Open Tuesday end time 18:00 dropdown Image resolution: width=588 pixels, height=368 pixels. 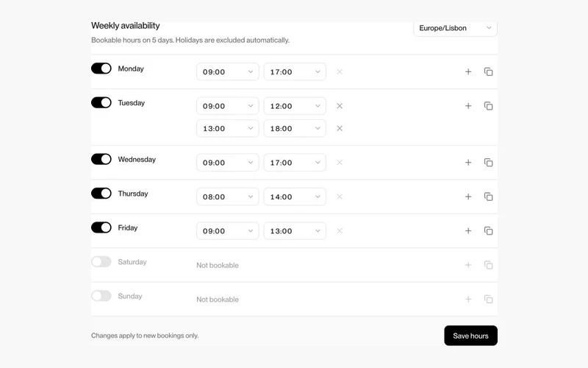coord(295,128)
